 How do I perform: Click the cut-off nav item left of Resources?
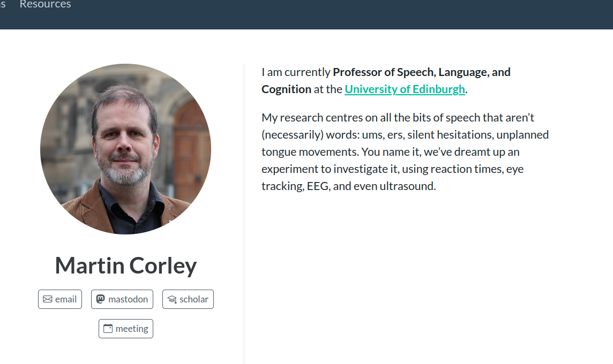(3, 5)
